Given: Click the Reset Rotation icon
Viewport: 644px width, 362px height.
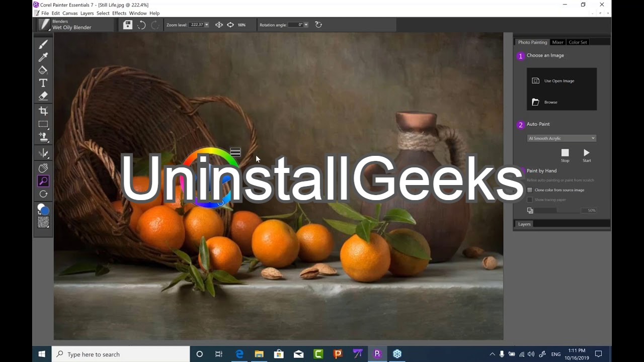Looking at the screenshot, I should [x=318, y=25].
